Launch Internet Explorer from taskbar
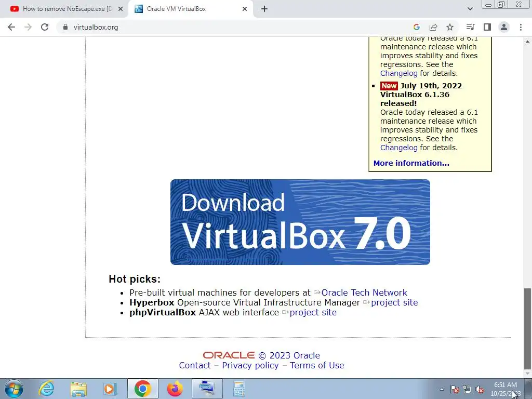Screen dimensions: 532x399 click(46, 389)
